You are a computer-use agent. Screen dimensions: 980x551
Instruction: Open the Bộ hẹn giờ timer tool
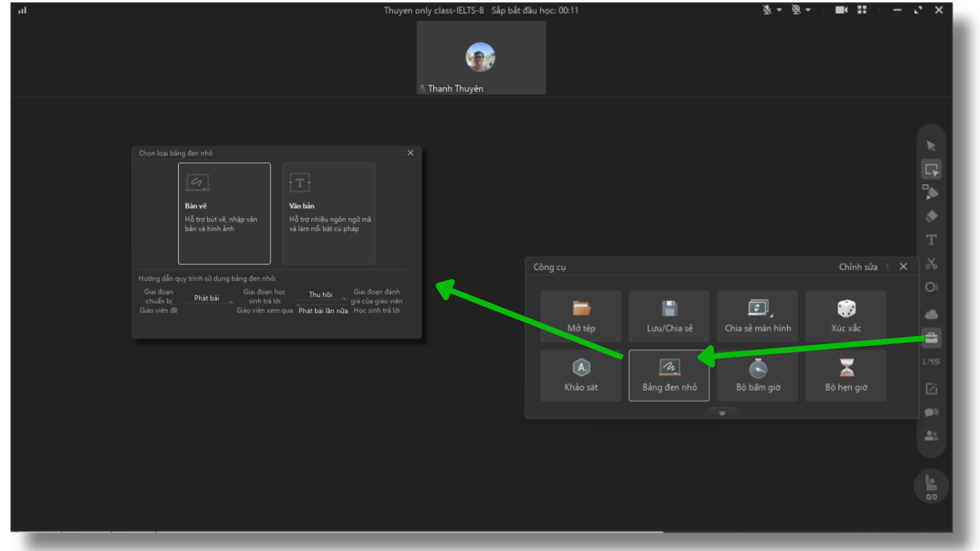click(846, 375)
